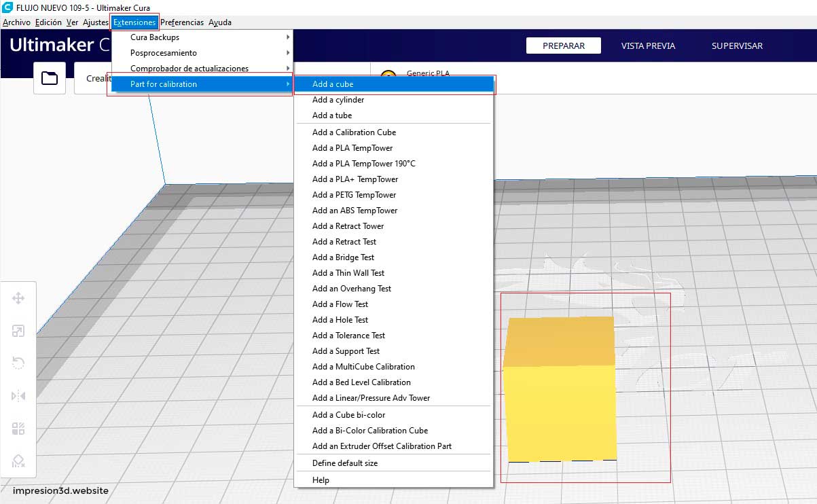Switch to the SUPERVISAR stage

(x=737, y=46)
